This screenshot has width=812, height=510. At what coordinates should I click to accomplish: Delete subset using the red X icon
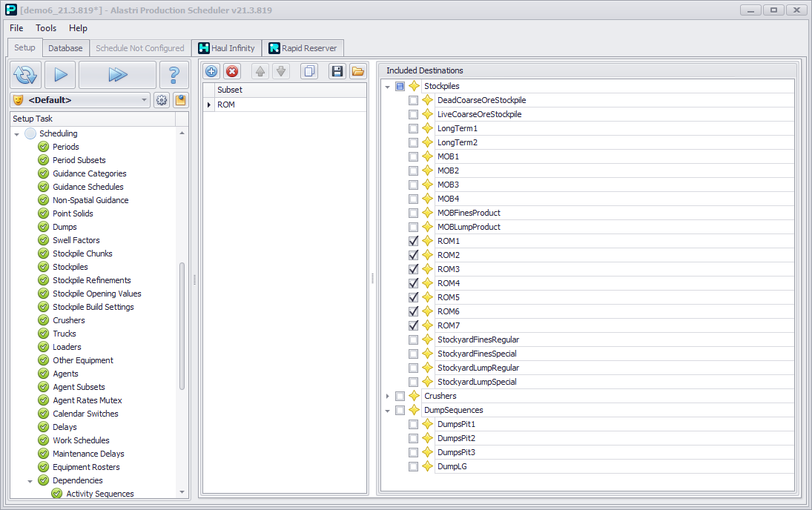(232, 71)
